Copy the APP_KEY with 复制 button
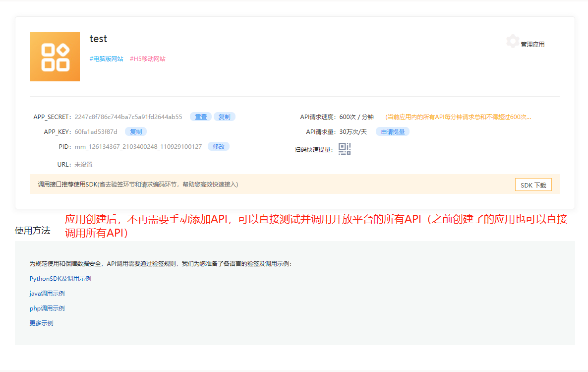The height and width of the screenshot is (372, 588). coord(136,132)
